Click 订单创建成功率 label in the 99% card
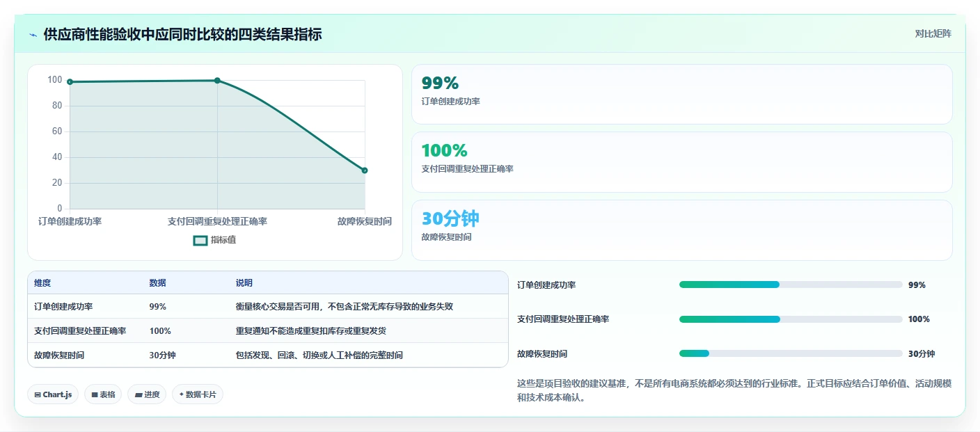The width and height of the screenshot is (980, 432). click(450, 102)
